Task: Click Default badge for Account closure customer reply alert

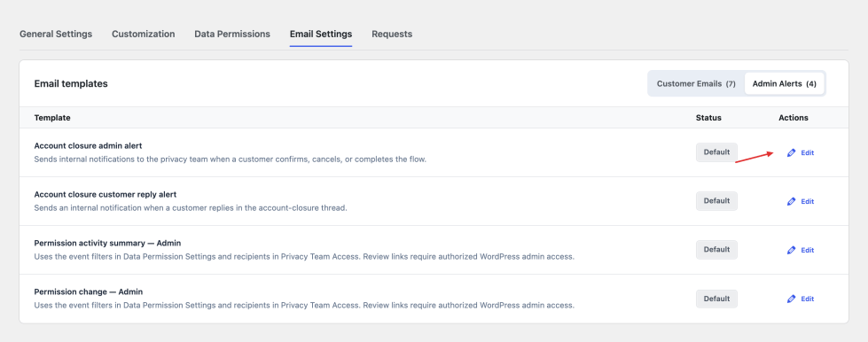Action: pyautogui.click(x=717, y=201)
